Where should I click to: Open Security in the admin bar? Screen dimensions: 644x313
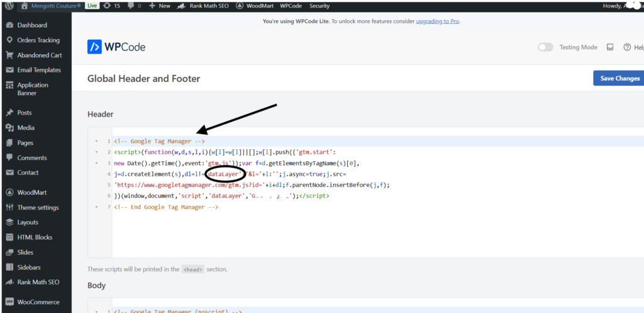pyautogui.click(x=319, y=6)
